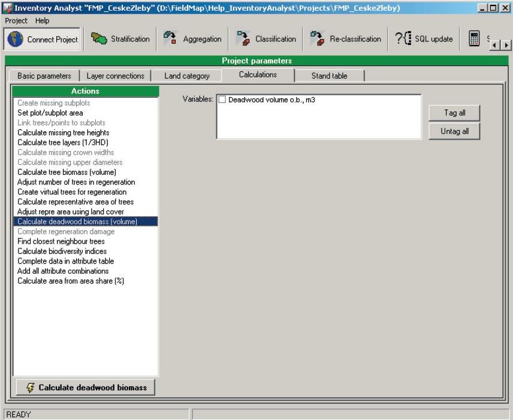Viewport: 513px width, 420px height.
Task: Switch to the Layer connections tab
Action: 115,75
